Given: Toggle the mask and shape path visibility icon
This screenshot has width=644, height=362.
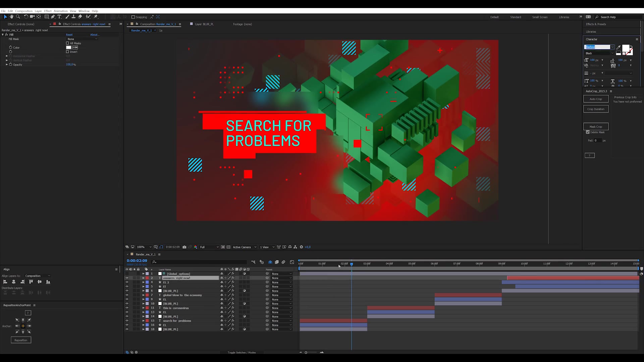Looking at the screenshot, I should pyautogui.click(x=161, y=247).
